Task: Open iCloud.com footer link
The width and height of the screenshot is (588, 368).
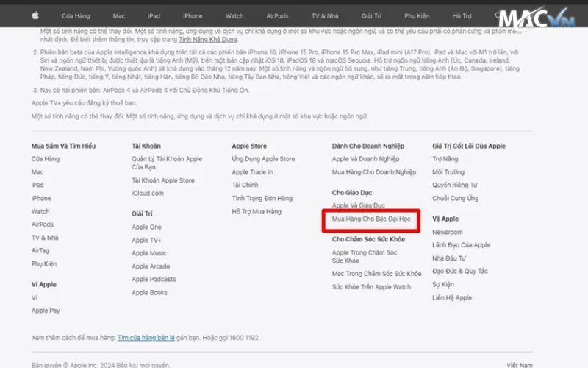Action: (x=148, y=193)
